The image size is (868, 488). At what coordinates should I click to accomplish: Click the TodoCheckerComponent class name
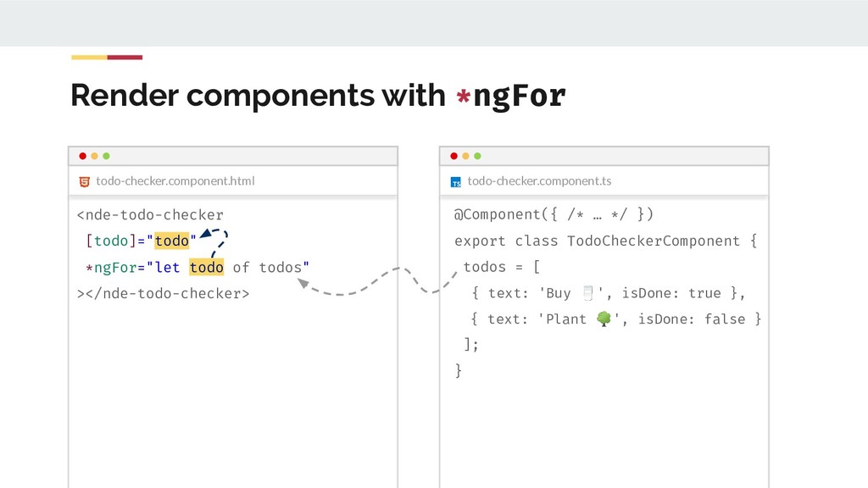(x=654, y=241)
